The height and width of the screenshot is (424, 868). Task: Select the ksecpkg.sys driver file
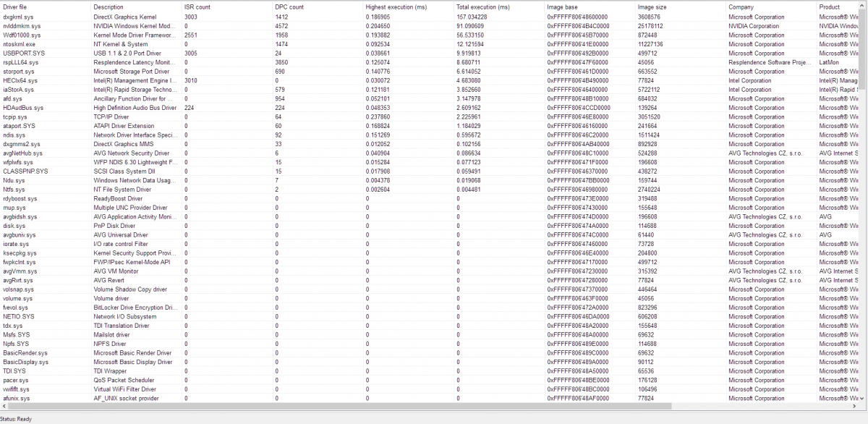20,253
